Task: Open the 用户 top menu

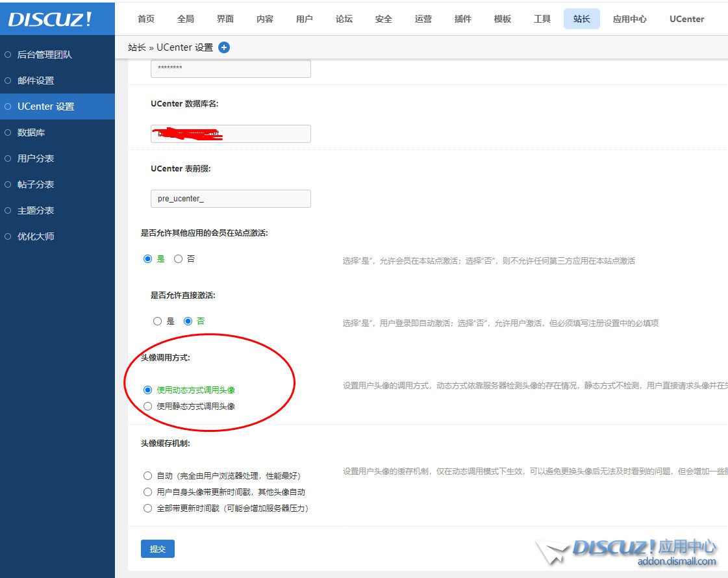Action: point(305,19)
